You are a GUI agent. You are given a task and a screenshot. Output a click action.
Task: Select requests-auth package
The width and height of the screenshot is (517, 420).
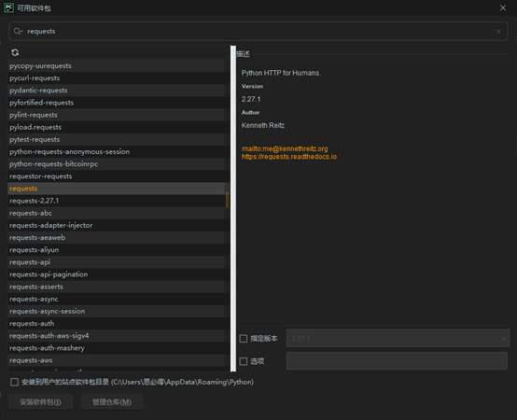point(117,324)
